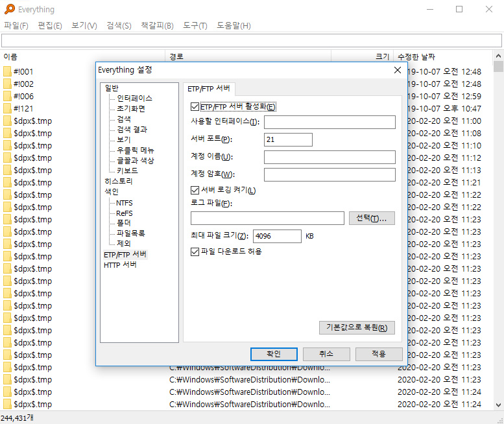The image size is (504, 424).
Task: Click the 확인 button
Action: point(274,354)
